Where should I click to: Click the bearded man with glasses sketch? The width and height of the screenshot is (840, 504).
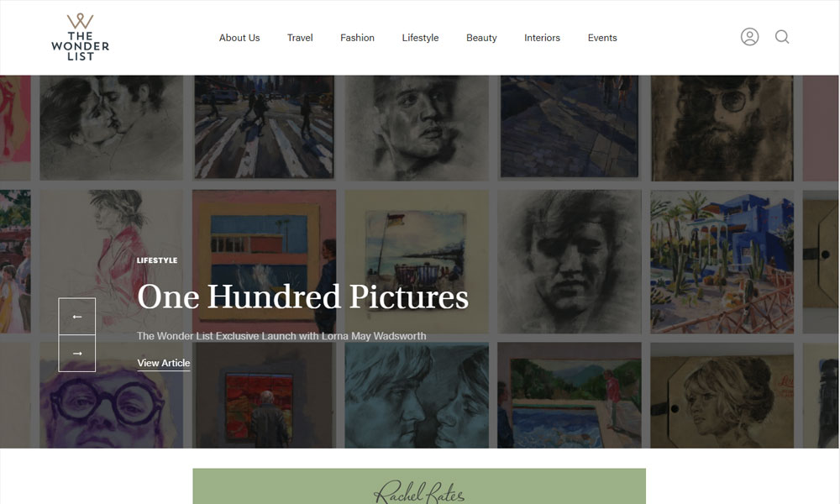point(722,128)
